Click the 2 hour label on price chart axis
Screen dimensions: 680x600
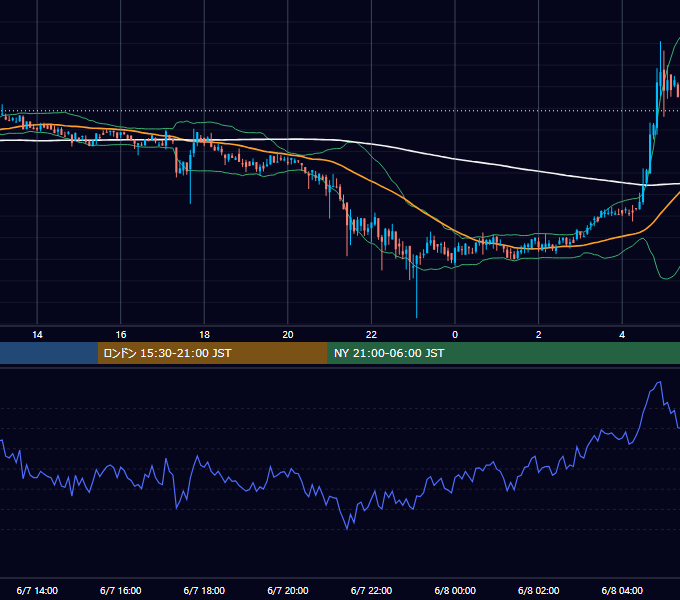point(539,335)
